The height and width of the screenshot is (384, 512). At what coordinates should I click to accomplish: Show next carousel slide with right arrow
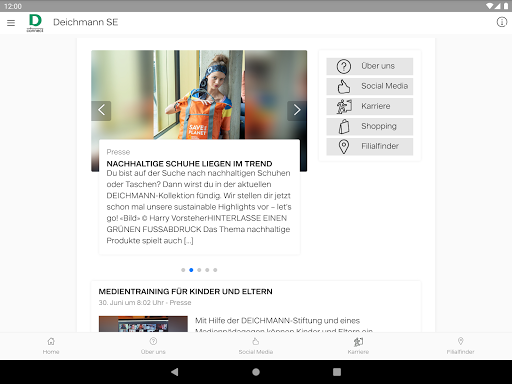pos(297,110)
